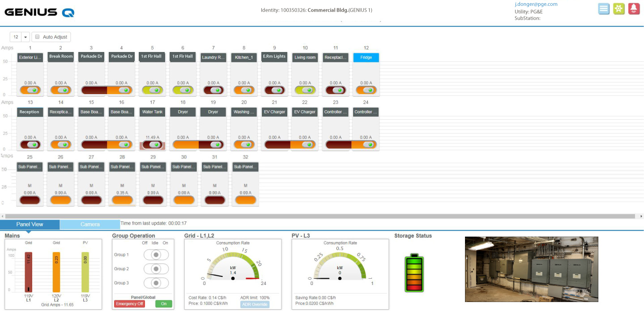This screenshot has width=644, height=311.
Task: Click the Water Tank breaker tile header
Action: (152, 112)
